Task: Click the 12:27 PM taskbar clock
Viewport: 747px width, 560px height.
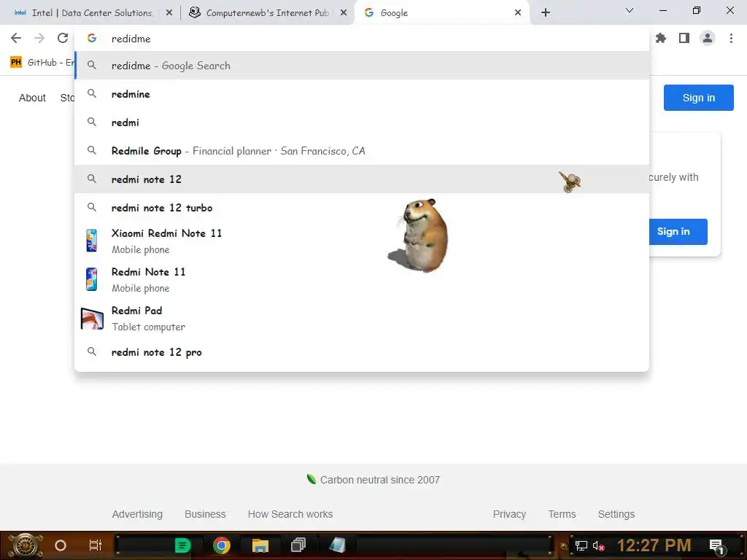Action: [654, 545]
